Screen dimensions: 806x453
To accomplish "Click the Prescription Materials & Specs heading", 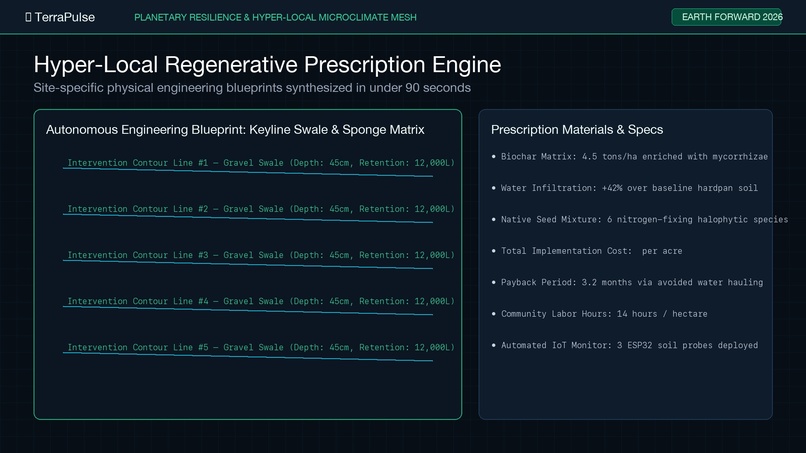I will tap(577, 130).
